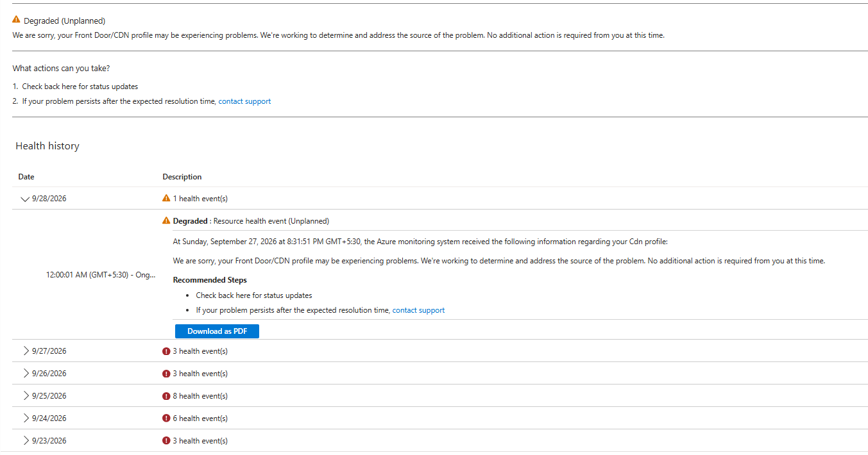Click the '1 health event(s)' text
Viewport: 868px width, 455px height.
[x=200, y=199]
